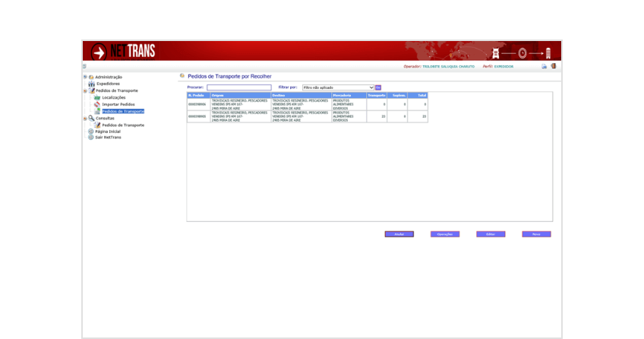This screenshot has width=644, height=339.
Task: Select Sair NetTrans in the sidebar
Action: point(108,138)
